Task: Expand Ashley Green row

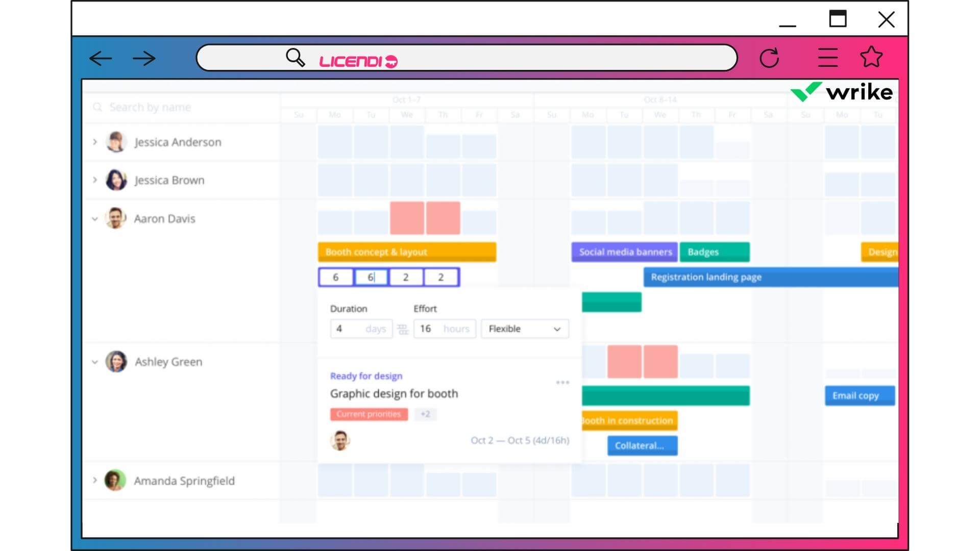Action: (x=95, y=362)
